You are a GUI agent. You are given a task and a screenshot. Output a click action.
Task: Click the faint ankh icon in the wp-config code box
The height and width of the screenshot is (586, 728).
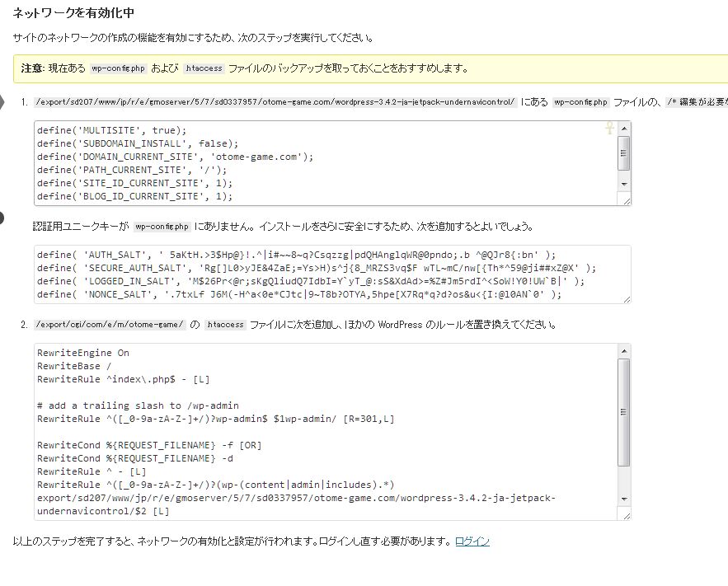click(x=609, y=128)
